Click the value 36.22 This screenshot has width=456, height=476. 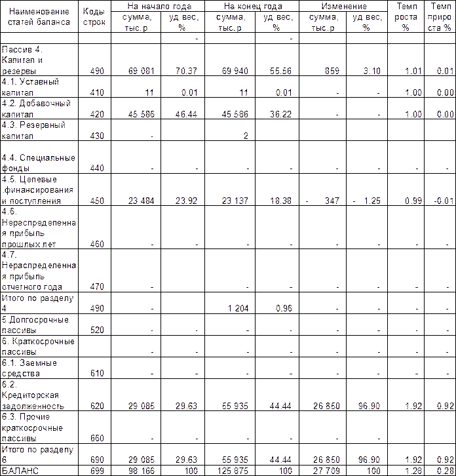[280, 115]
